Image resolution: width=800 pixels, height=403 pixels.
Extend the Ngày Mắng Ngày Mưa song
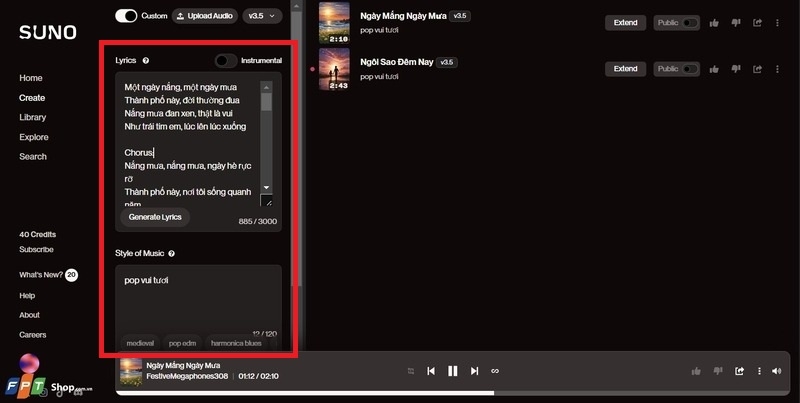626,23
